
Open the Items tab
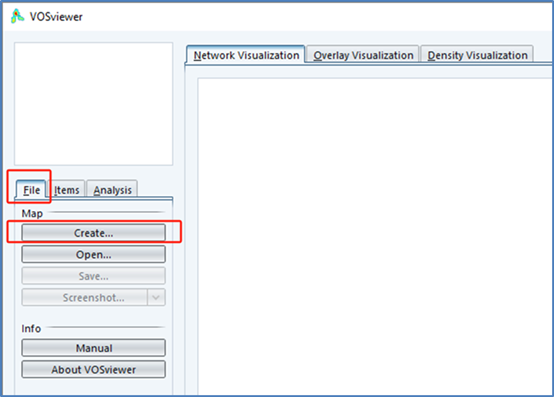coord(66,190)
